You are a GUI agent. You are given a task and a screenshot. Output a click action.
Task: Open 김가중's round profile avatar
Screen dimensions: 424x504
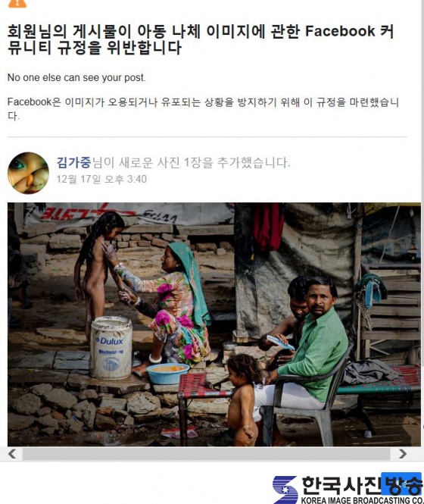28,173
